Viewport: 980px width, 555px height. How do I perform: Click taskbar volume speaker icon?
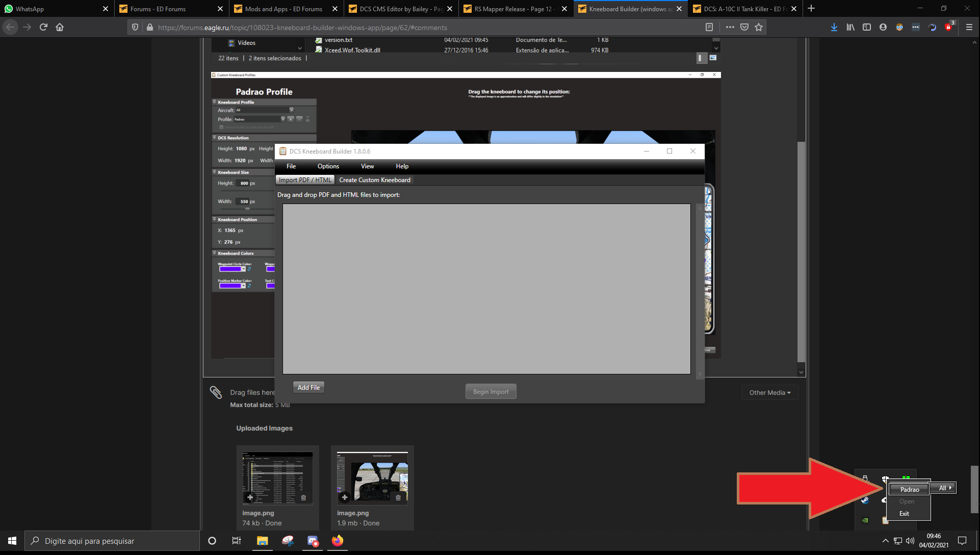(x=910, y=541)
